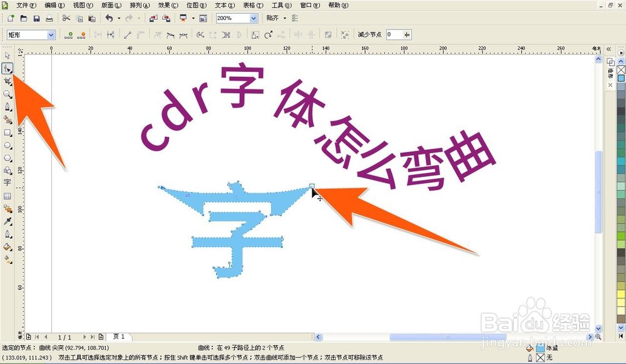Click the Cut scissors icon
The height and width of the screenshot is (364, 626).
(66, 18)
